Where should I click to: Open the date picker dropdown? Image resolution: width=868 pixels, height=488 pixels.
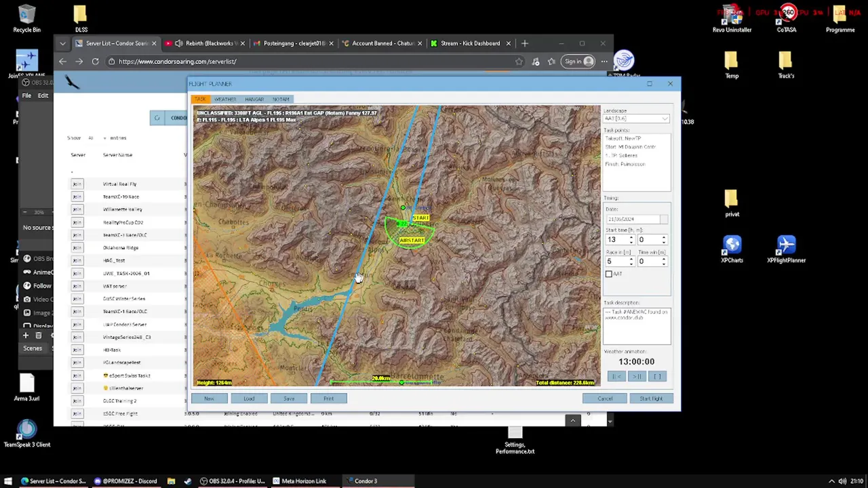click(x=663, y=219)
